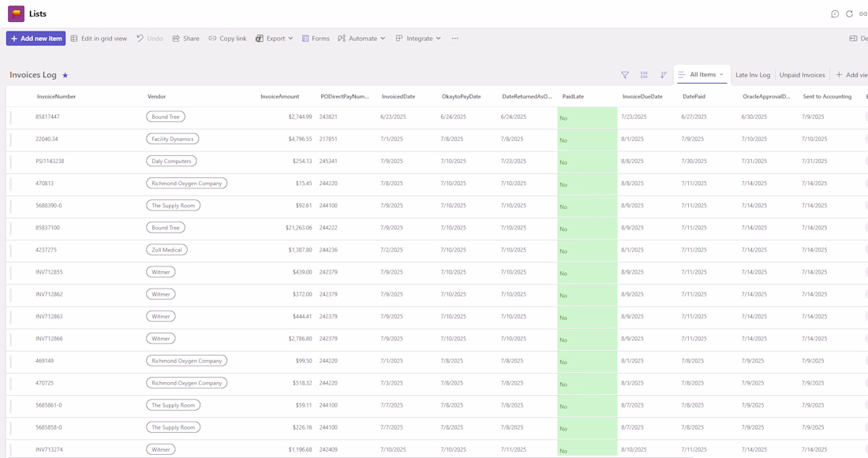This screenshot has width=868, height=458.
Task: Click the Share toolbar button
Action: tap(185, 39)
